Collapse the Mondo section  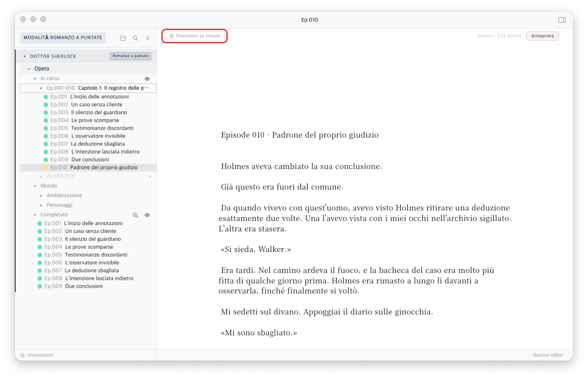(35, 186)
